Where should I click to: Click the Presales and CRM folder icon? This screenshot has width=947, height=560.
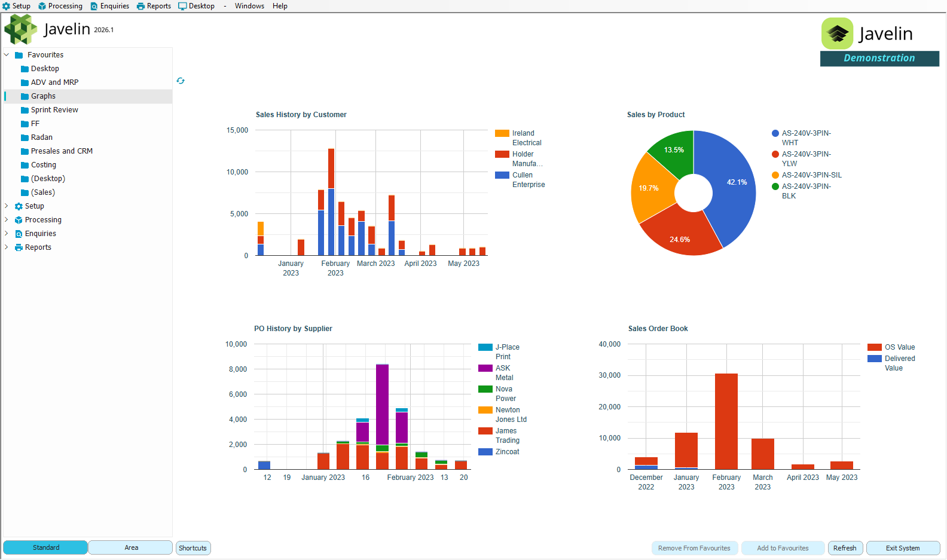pos(25,151)
